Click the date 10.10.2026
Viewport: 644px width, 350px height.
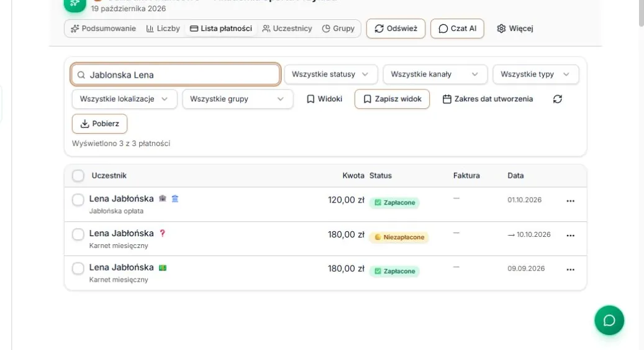click(x=533, y=234)
